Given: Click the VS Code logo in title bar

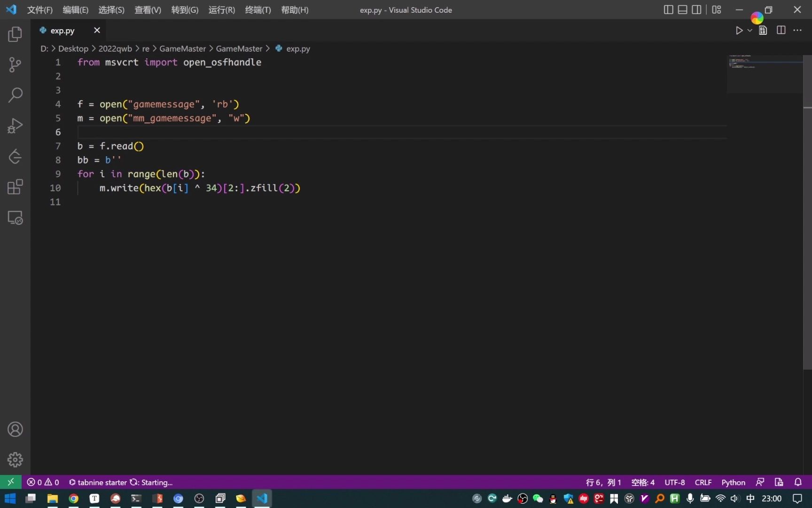Looking at the screenshot, I should coord(11,10).
